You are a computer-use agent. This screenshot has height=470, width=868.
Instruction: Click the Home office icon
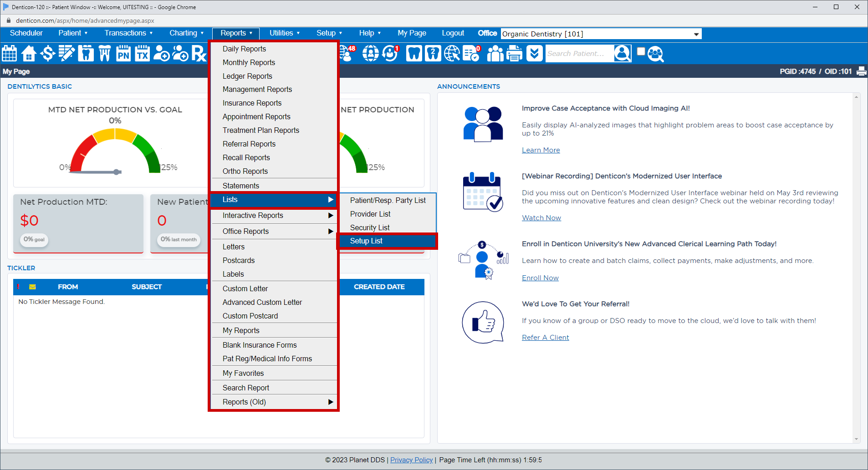[x=28, y=53]
